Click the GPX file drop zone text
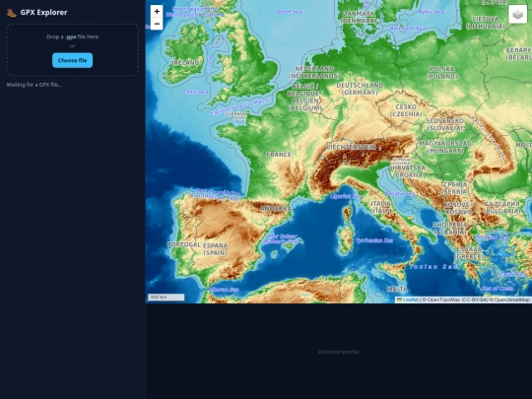The height and width of the screenshot is (399, 532). coord(72,37)
